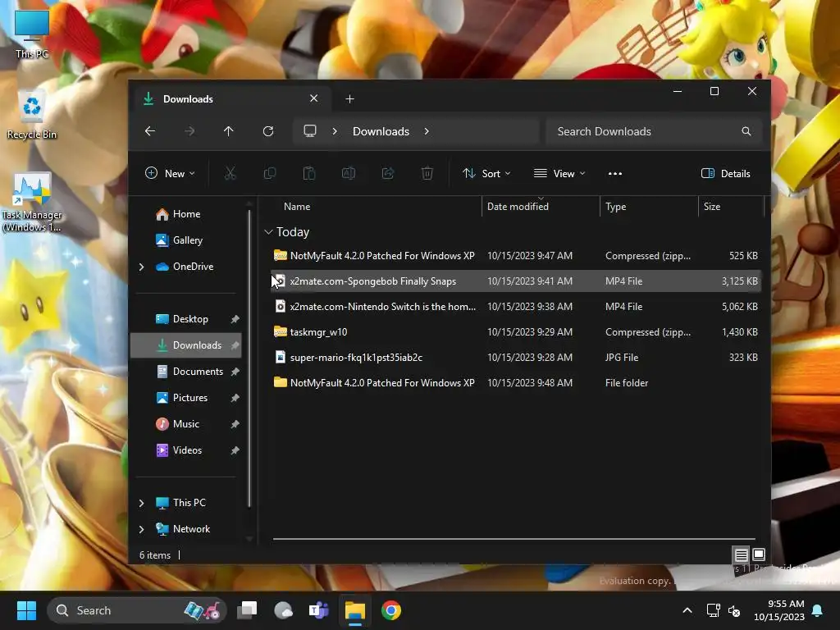This screenshot has height=630, width=840.
Task: Click the Rename icon in toolbar
Action: pyautogui.click(x=349, y=174)
